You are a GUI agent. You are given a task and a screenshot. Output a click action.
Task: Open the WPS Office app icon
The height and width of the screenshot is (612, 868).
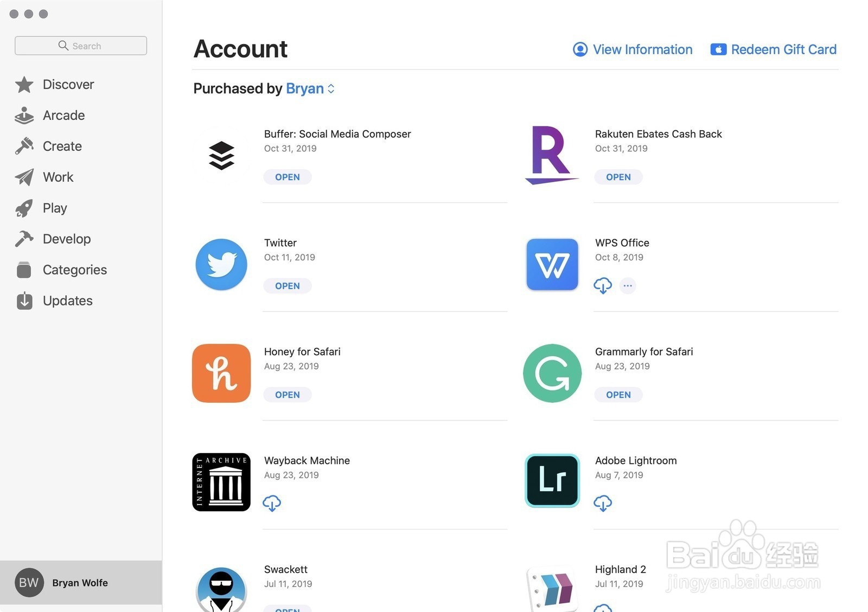[552, 265]
